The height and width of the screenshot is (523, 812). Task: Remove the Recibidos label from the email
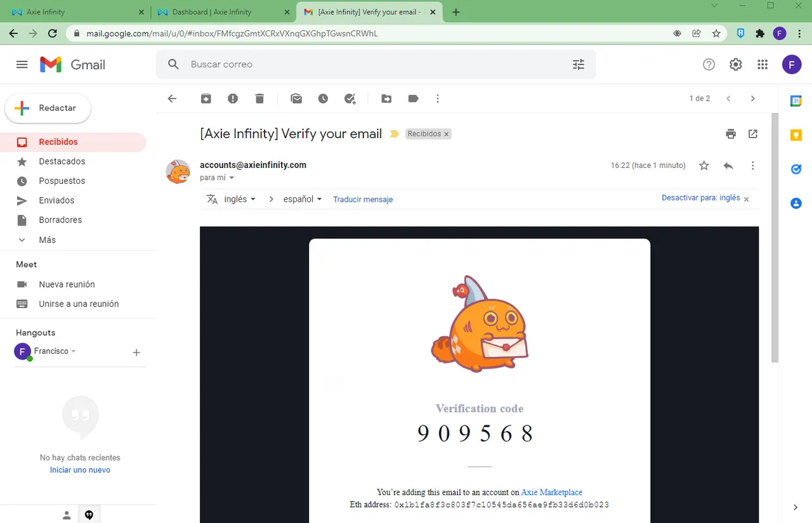[447, 134]
